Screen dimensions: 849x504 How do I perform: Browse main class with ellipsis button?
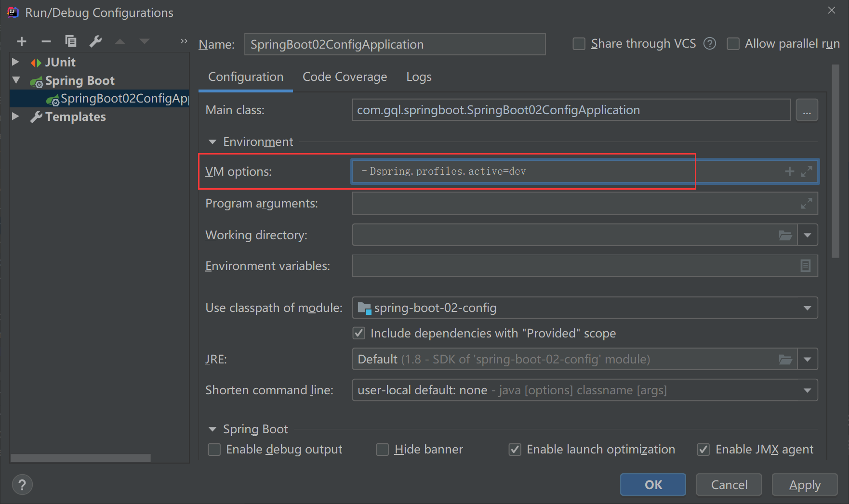tap(807, 110)
